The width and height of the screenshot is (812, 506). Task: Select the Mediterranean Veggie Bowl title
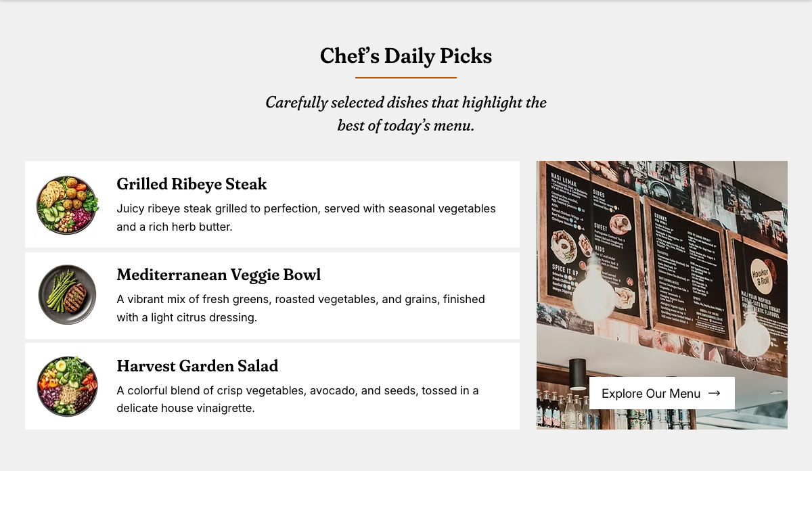pyautogui.click(x=219, y=275)
